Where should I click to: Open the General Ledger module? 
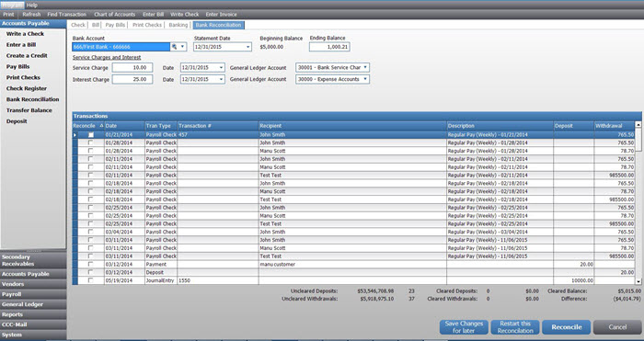pos(33,304)
